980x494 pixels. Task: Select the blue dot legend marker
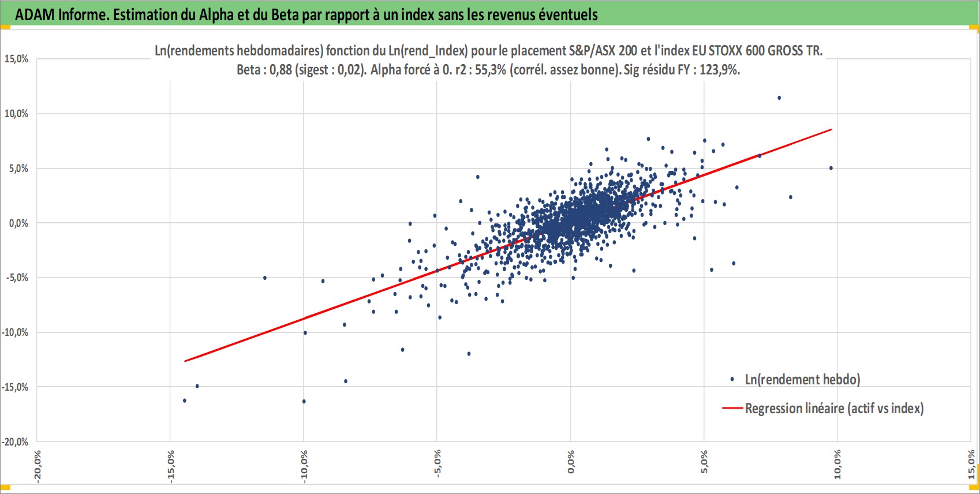(732, 379)
